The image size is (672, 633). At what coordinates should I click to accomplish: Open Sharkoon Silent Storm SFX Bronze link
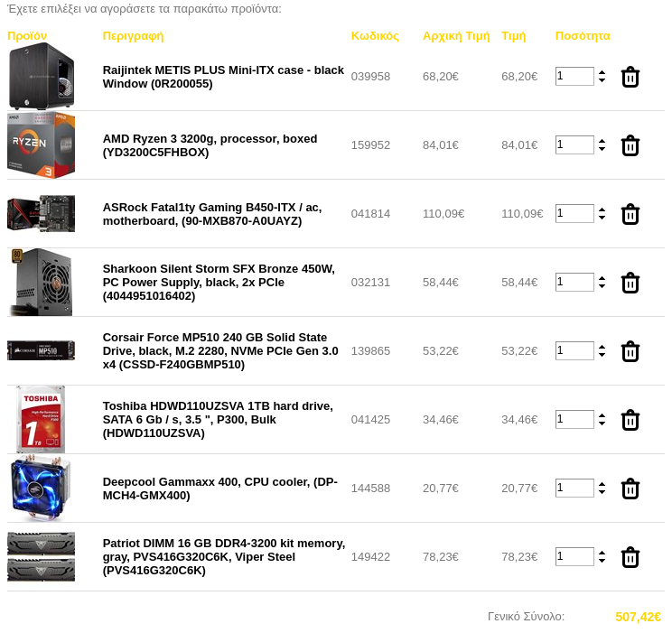(x=219, y=282)
